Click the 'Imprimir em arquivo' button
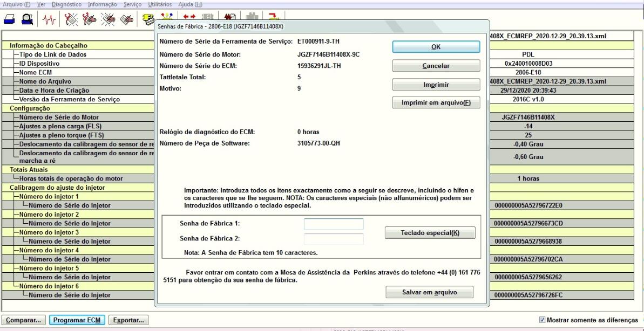Viewport: 644px width, 331px height. 436,104
